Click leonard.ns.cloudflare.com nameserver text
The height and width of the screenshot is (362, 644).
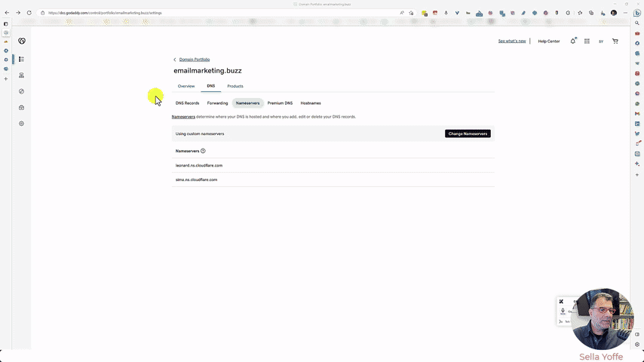pyautogui.click(x=199, y=166)
